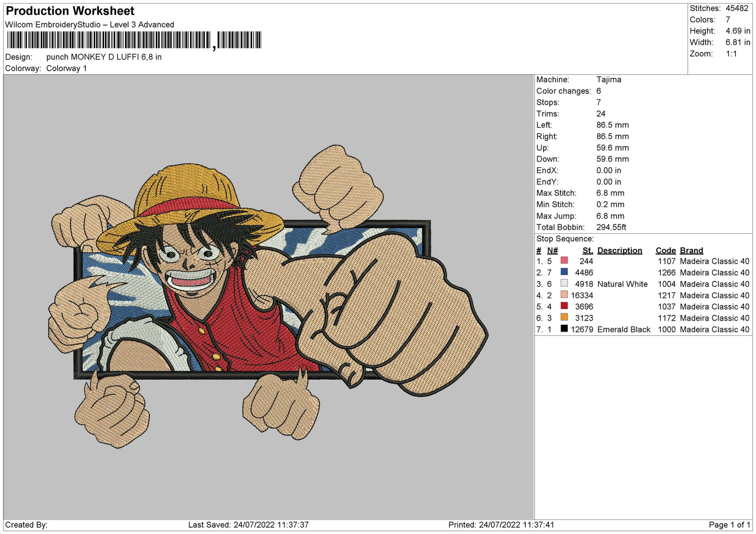Click the 'Page 1 of 1' footer text
Viewport: 756px width, 534px height.
coord(730,525)
